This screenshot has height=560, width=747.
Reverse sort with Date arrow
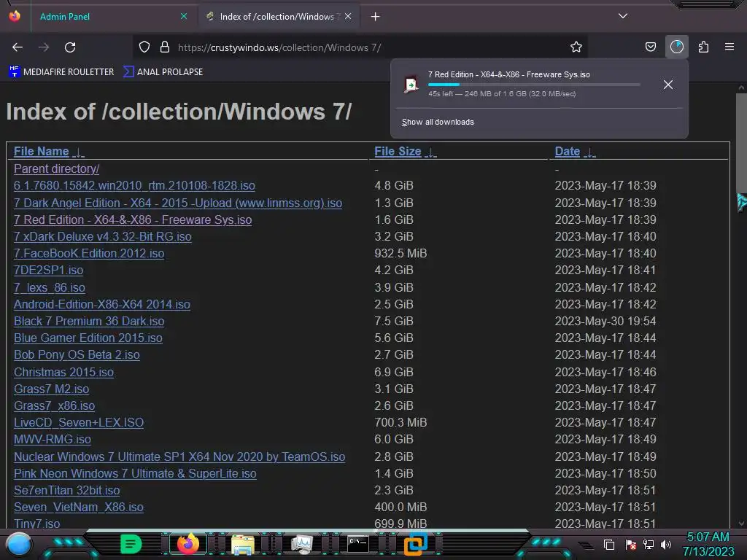click(589, 152)
